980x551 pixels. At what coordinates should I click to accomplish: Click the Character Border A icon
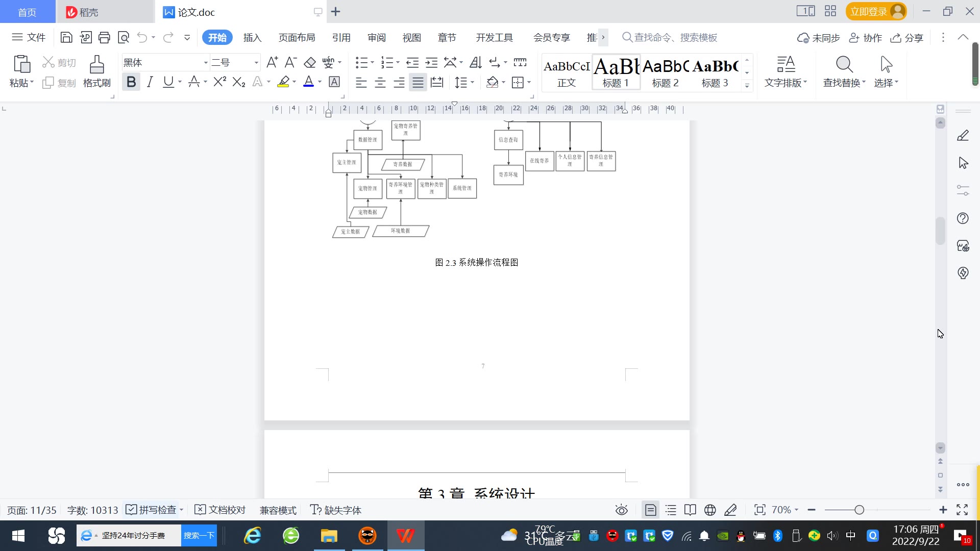(334, 82)
